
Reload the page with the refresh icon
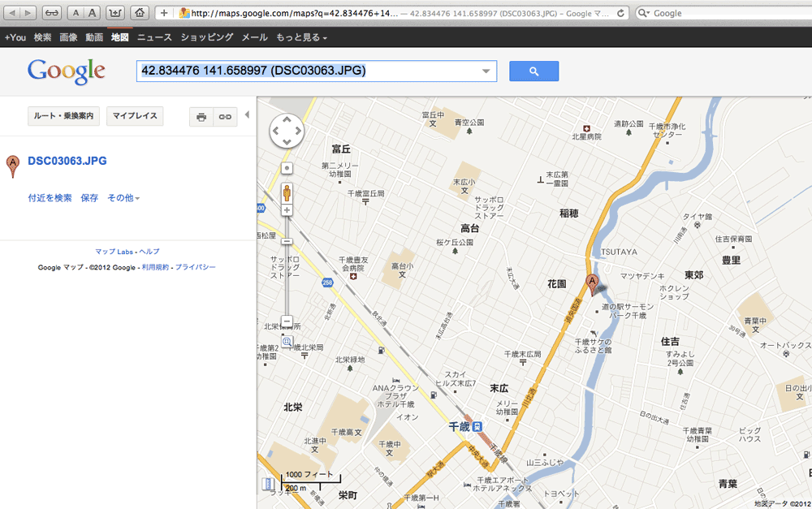pyautogui.click(x=620, y=14)
